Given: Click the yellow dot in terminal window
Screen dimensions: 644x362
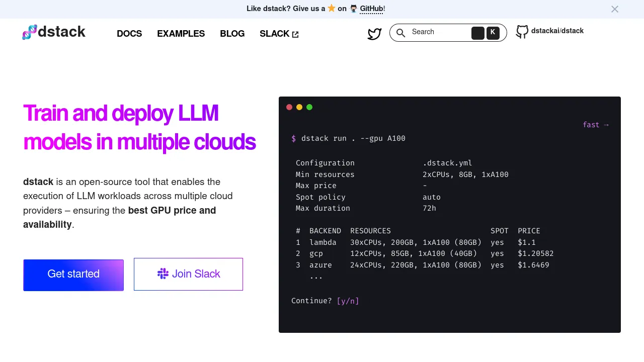Looking at the screenshot, I should coord(299,107).
